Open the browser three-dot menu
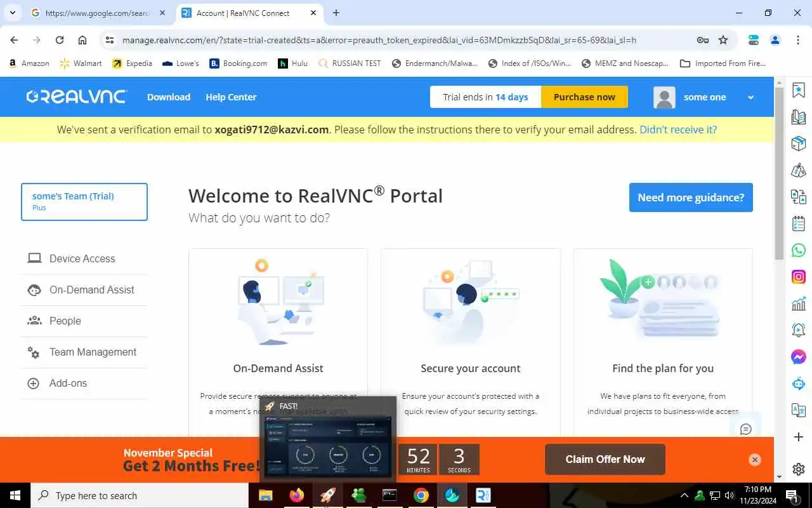 [798, 40]
